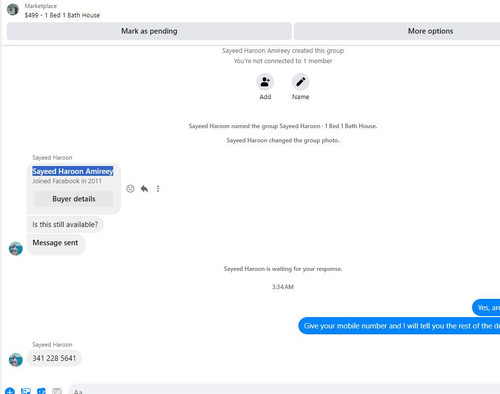Select the highlighted name Sayeed Haroon Amireey
Screen dimensions: 500x394
[x=73, y=171]
